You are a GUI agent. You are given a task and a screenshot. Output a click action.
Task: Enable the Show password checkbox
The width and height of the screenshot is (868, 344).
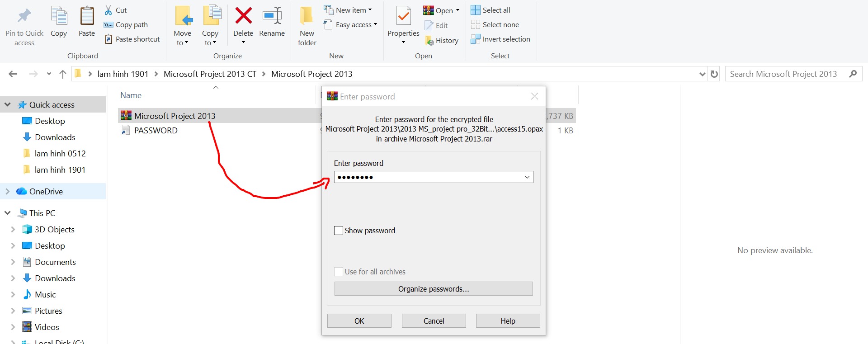pos(339,231)
